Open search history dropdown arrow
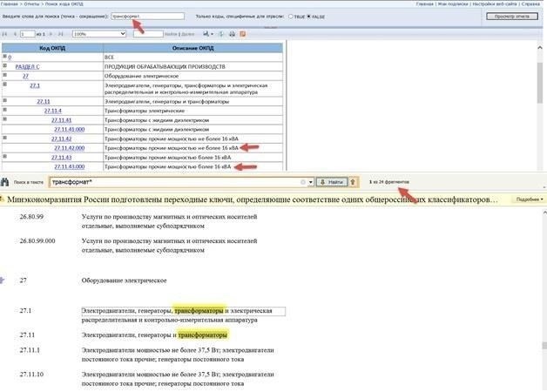The image size is (547, 392). tap(310, 182)
